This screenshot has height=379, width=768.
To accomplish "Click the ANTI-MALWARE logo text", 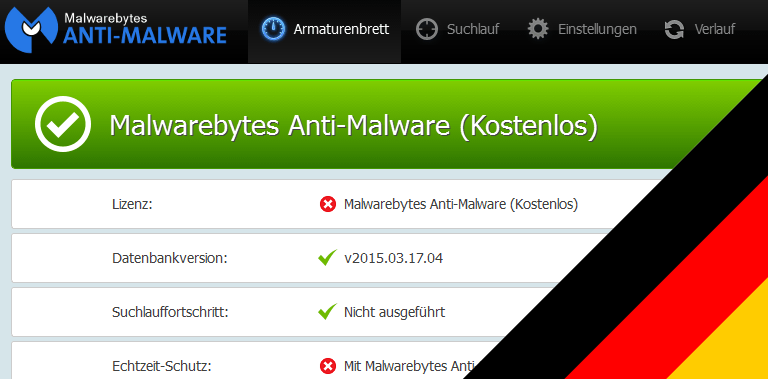I will [x=145, y=36].
